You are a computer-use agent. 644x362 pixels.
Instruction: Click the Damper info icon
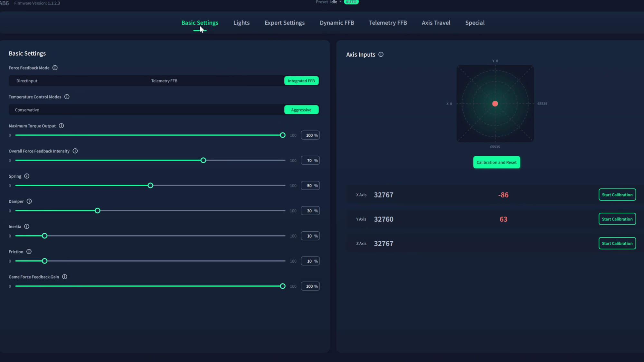coord(29,201)
